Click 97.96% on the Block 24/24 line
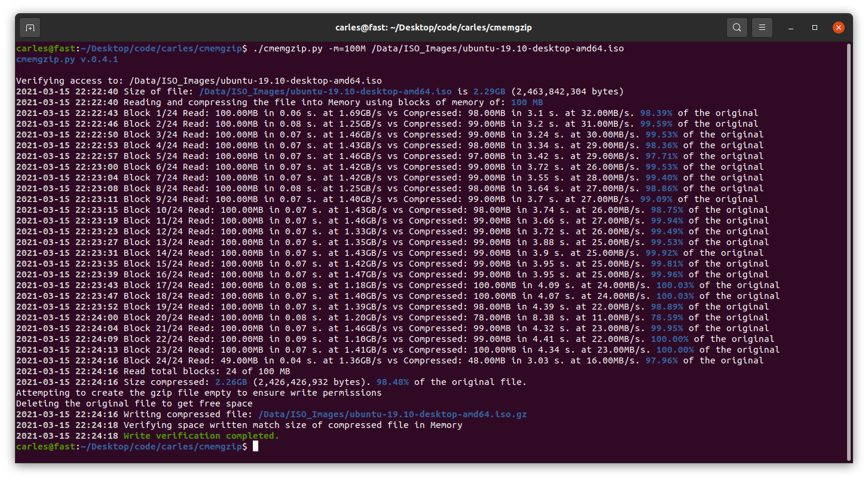868x480 pixels. pyautogui.click(x=661, y=360)
